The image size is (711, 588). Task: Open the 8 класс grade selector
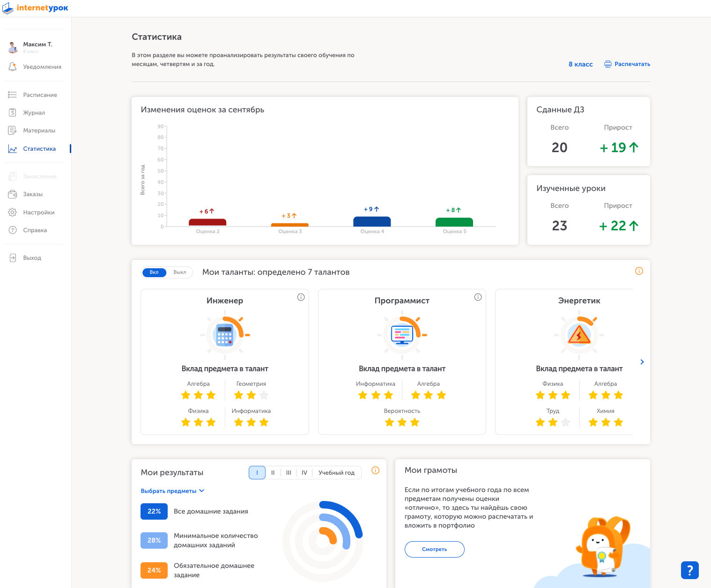pyautogui.click(x=580, y=64)
